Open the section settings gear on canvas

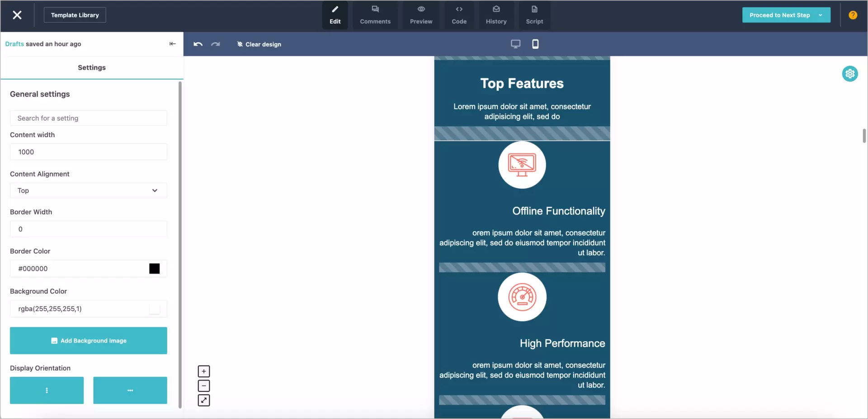[850, 74]
